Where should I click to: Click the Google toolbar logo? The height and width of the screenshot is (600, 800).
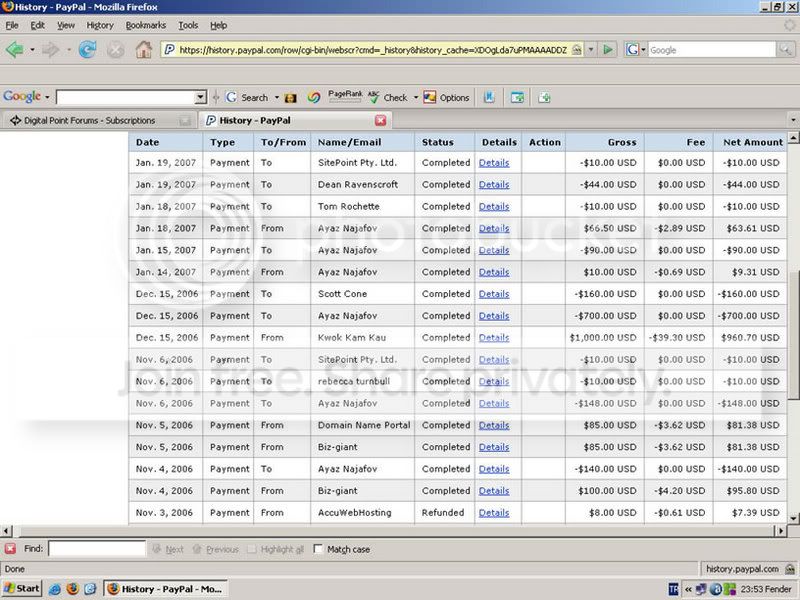point(22,96)
